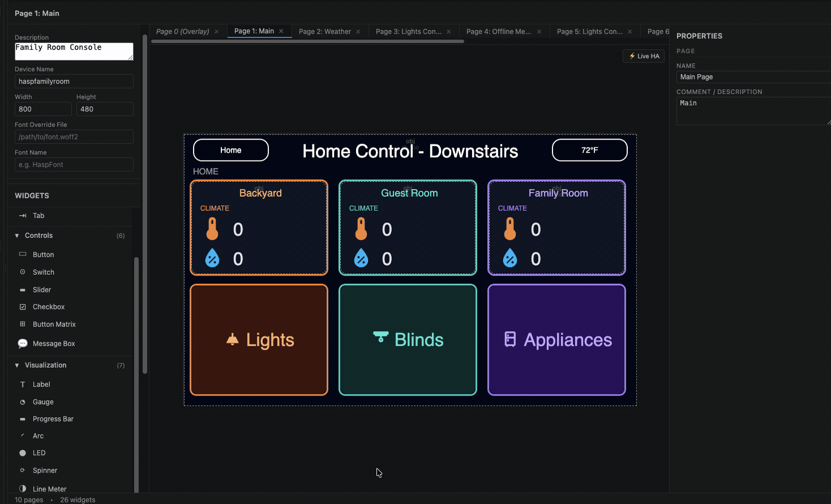Select the Appliances tile button
Image resolution: width=831 pixels, height=504 pixels.
click(557, 339)
